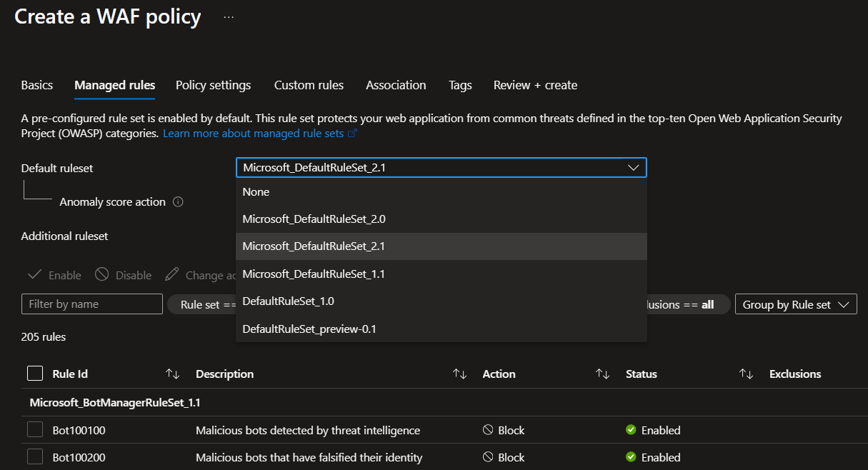Click the Anomaly score action info icon
Viewport: 868px width, 470px height.
[179, 202]
